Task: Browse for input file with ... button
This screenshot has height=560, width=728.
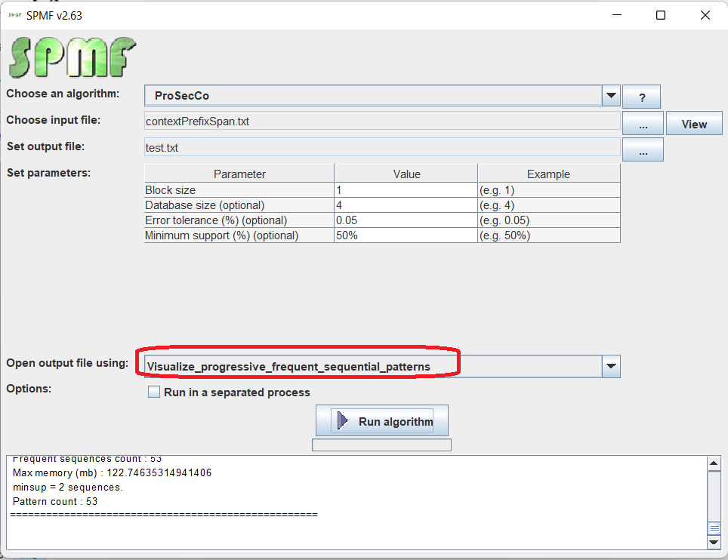Action: point(643,124)
